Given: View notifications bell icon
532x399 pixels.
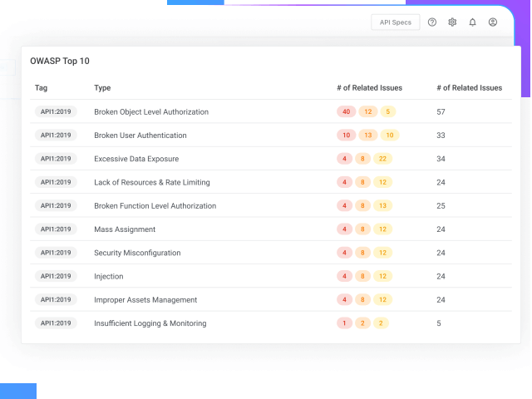Looking at the screenshot, I should pos(473,22).
